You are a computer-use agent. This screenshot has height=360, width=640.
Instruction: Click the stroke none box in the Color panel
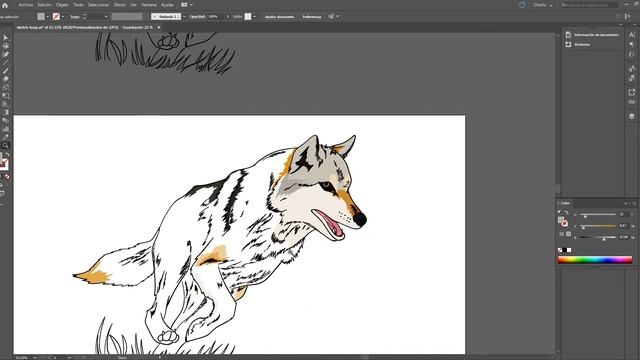click(564, 223)
